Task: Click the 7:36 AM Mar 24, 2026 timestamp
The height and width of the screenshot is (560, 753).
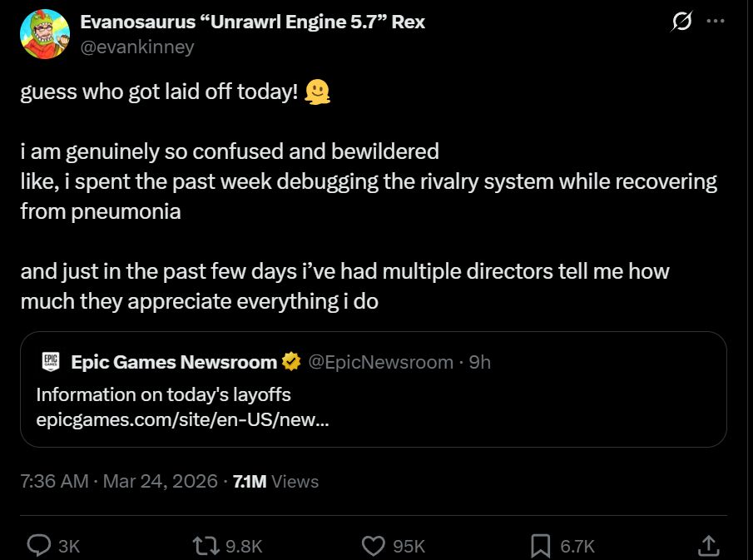Action: coord(119,481)
